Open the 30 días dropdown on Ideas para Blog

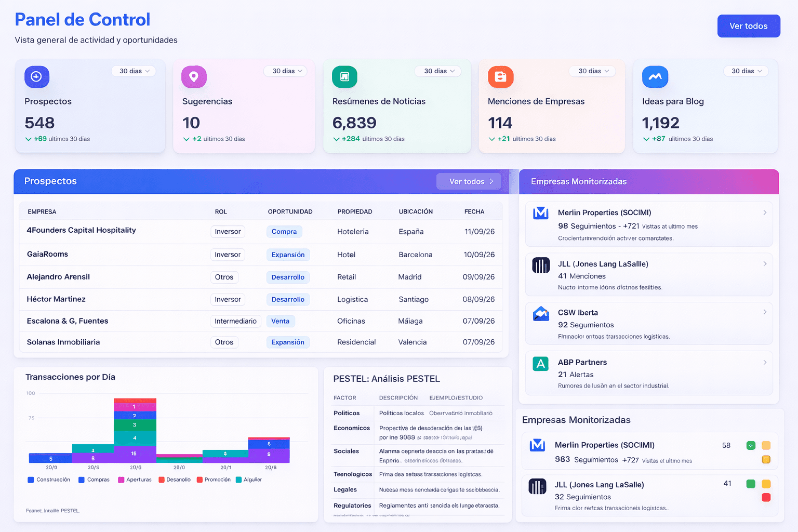pyautogui.click(x=746, y=71)
